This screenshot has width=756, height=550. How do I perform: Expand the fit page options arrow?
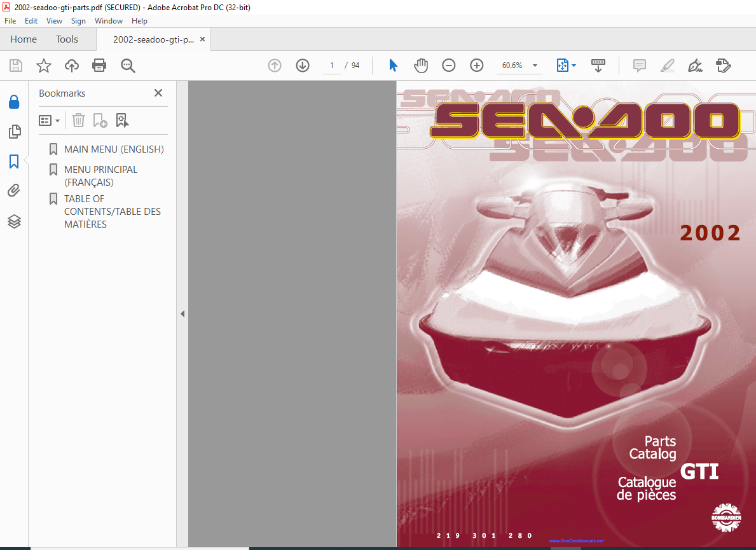click(x=574, y=65)
